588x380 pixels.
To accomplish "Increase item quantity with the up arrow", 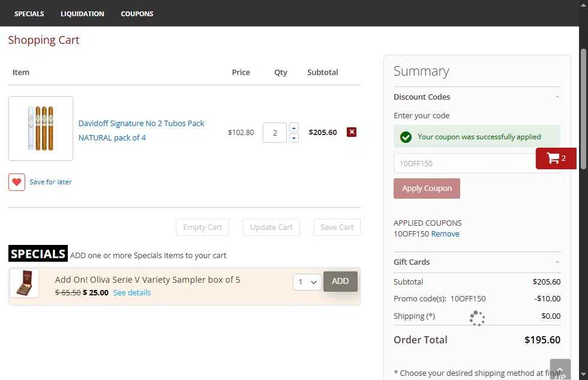I will click(294, 127).
